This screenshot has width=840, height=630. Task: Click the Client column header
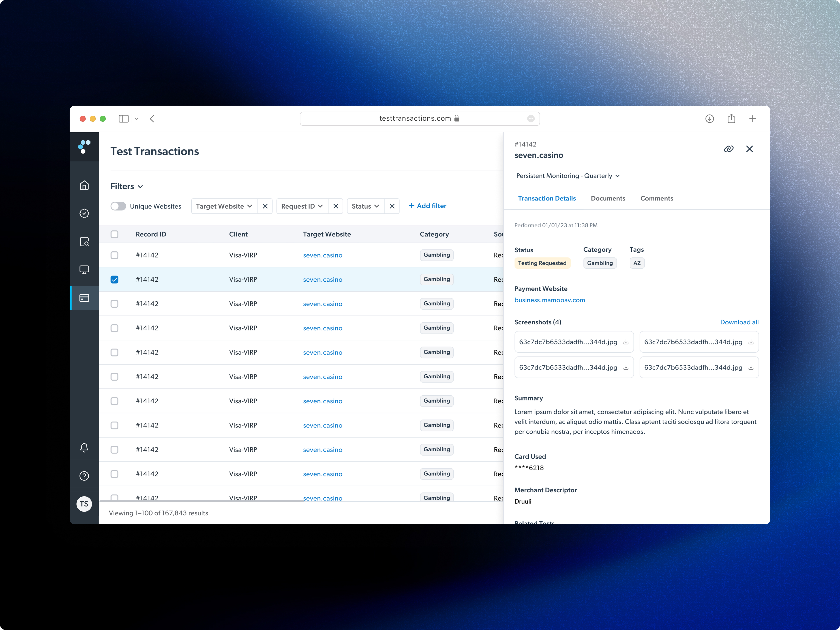point(239,234)
